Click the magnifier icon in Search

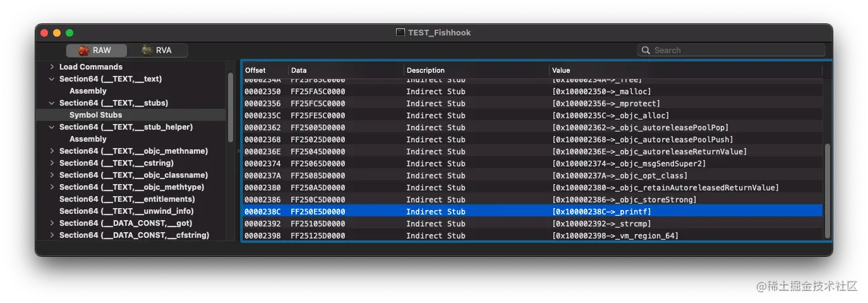pos(646,50)
